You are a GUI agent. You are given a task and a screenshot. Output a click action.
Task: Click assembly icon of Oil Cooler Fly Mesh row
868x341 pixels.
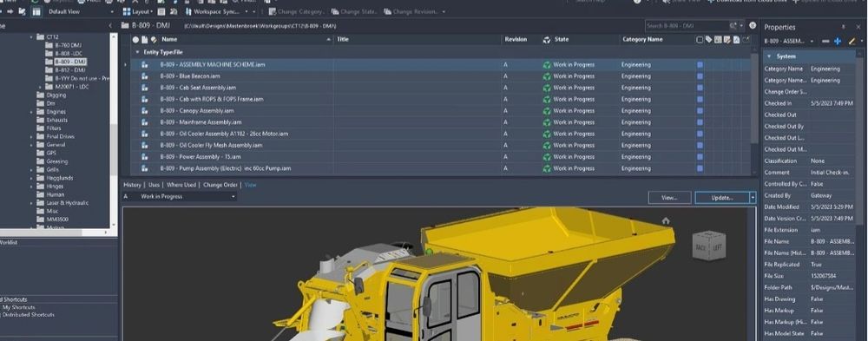pyautogui.click(x=144, y=145)
